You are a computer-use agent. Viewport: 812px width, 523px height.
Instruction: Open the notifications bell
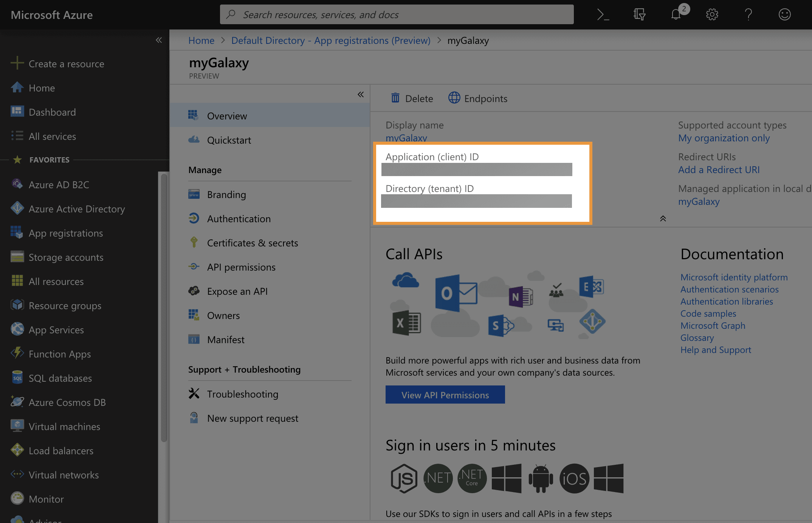click(676, 15)
